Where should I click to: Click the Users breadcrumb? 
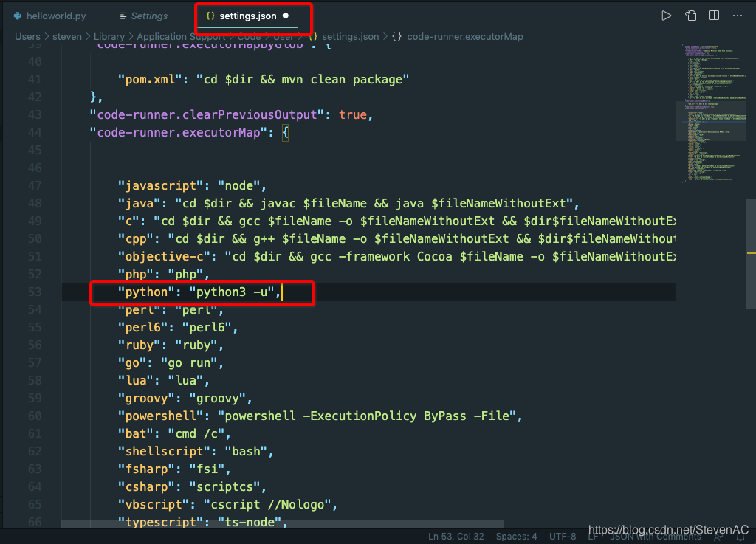(27, 37)
